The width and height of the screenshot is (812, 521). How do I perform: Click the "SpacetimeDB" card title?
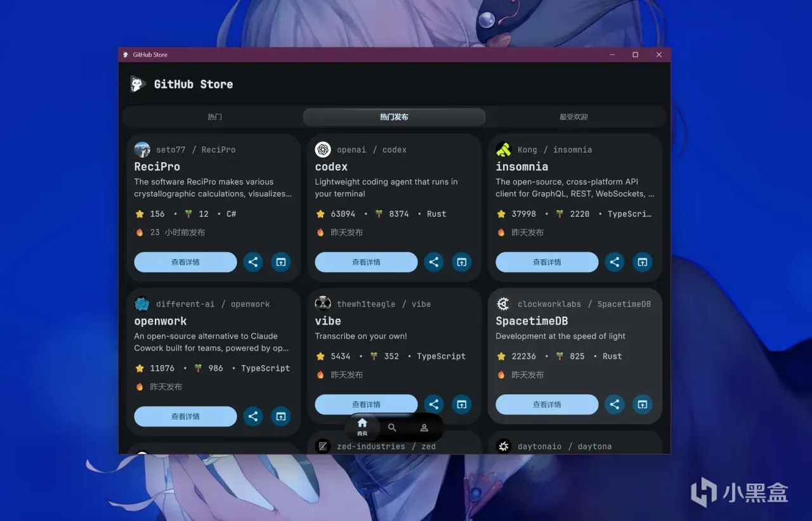tap(532, 321)
